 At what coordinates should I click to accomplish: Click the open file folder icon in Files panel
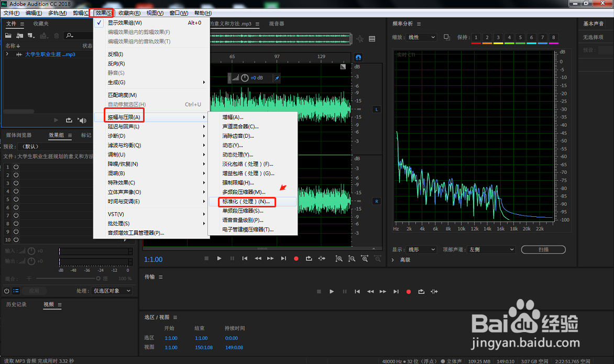[x=8, y=36]
